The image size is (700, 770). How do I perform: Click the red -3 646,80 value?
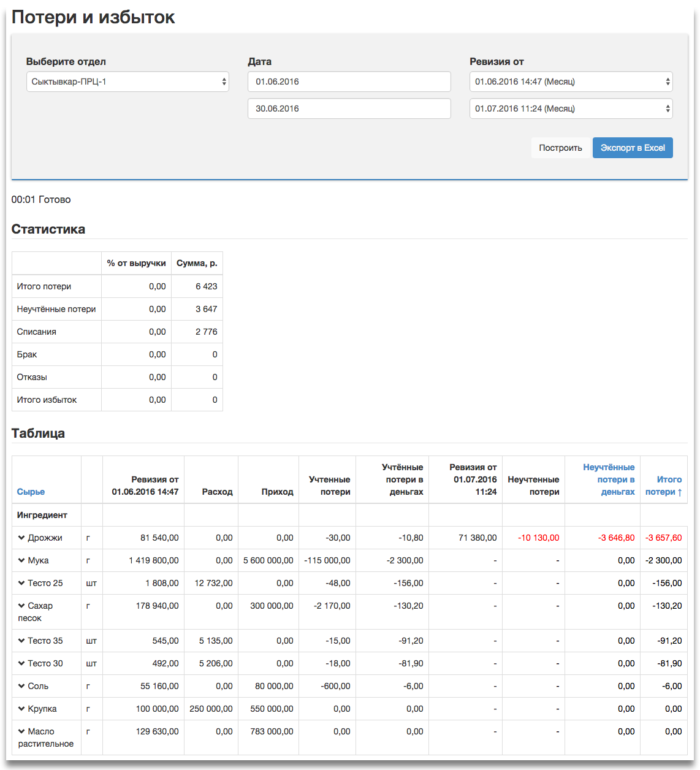tap(617, 538)
